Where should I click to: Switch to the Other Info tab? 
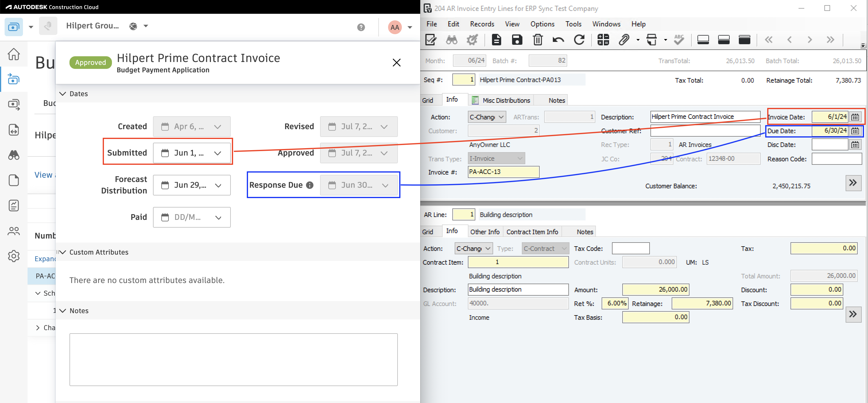[485, 232]
